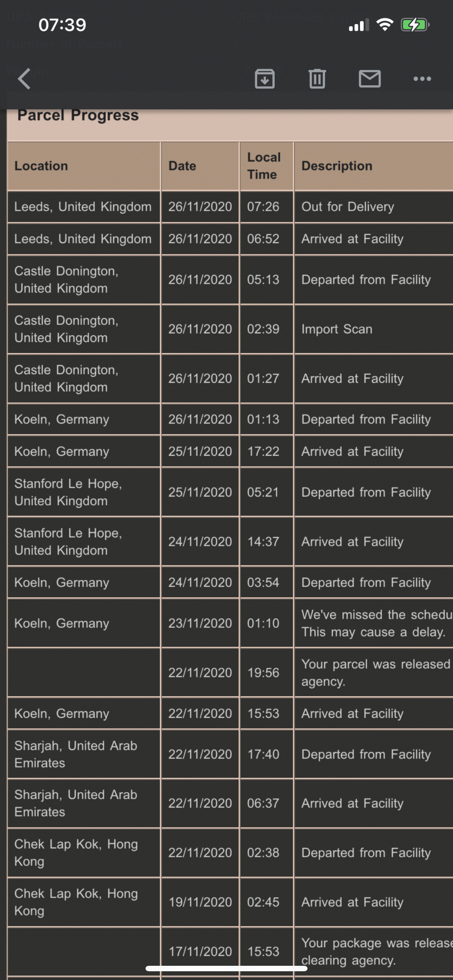Open the three-dot more options menu
The width and height of the screenshot is (453, 980).
tap(422, 78)
